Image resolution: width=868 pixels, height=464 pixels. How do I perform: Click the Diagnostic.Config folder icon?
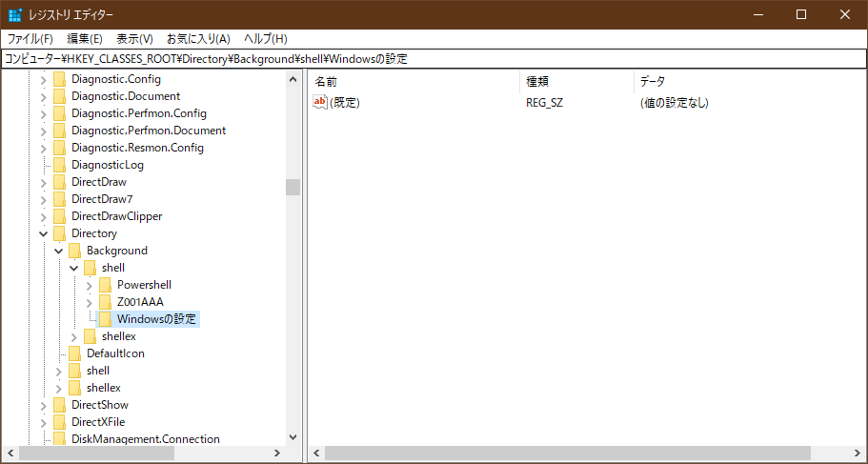[x=60, y=79]
